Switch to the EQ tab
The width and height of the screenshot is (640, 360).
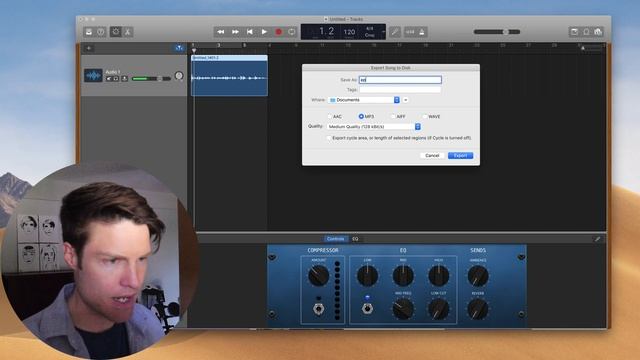point(355,239)
